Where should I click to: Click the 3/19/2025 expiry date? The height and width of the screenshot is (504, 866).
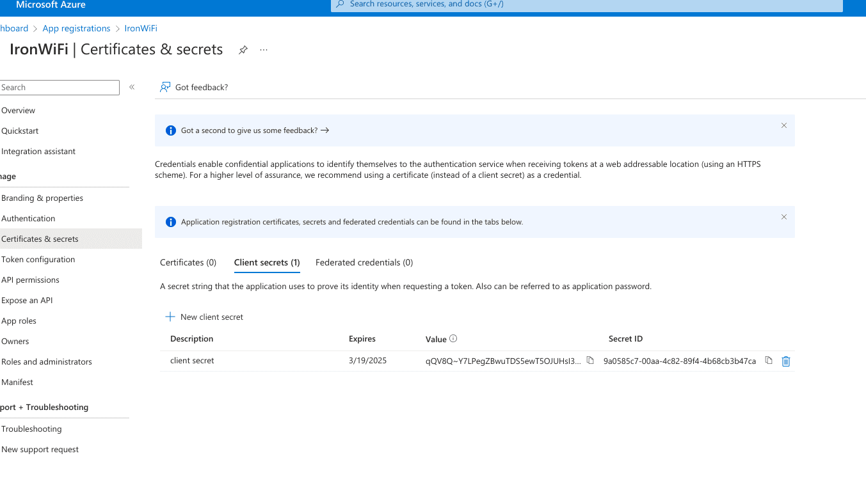point(368,361)
